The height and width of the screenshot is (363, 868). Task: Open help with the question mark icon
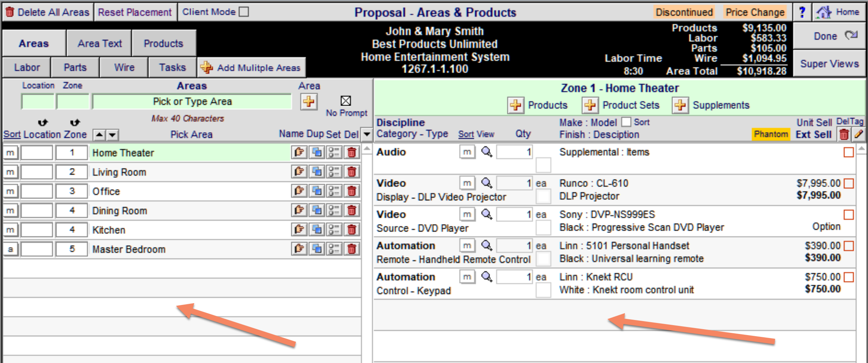point(802,12)
